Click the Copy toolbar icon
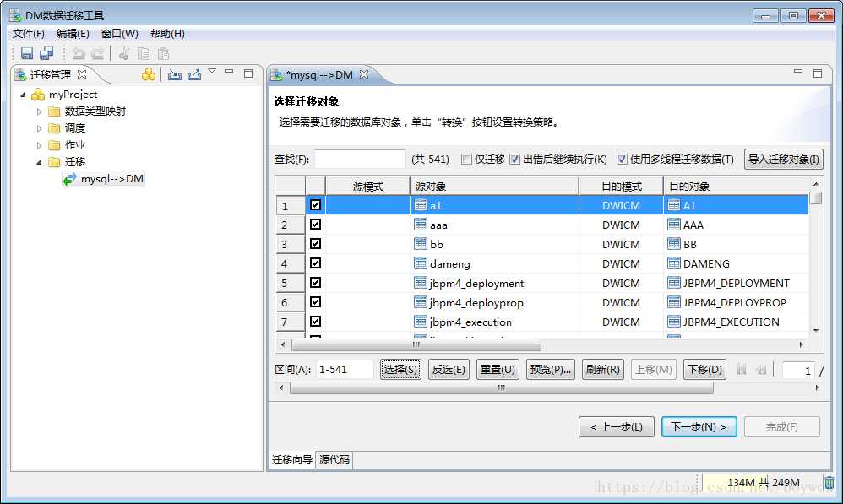 pyautogui.click(x=144, y=53)
